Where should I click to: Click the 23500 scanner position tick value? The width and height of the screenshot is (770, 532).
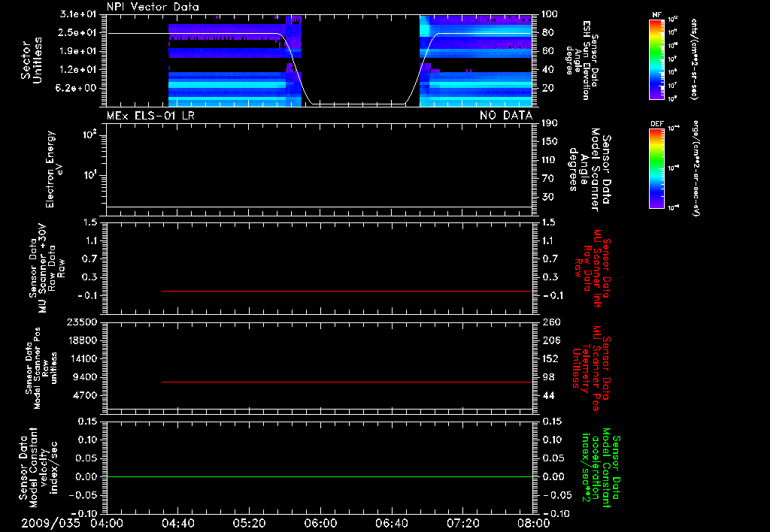point(83,322)
